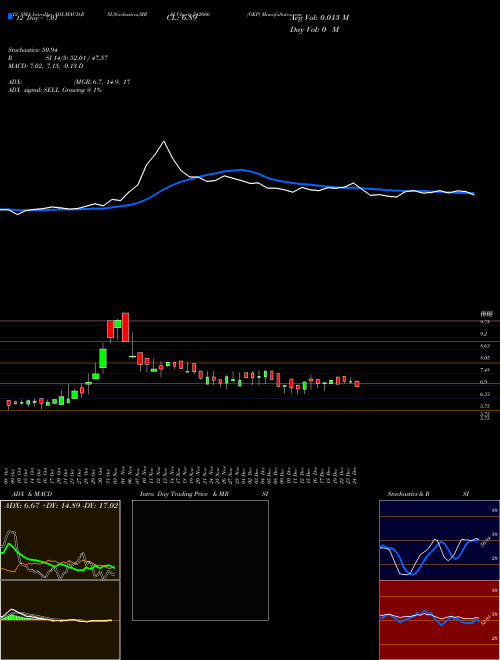The width and height of the screenshot is (500, 660).
Task: Click the 'Avg Vol: 0.013 M' text
Action: pyautogui.click(x=319, y=18)
